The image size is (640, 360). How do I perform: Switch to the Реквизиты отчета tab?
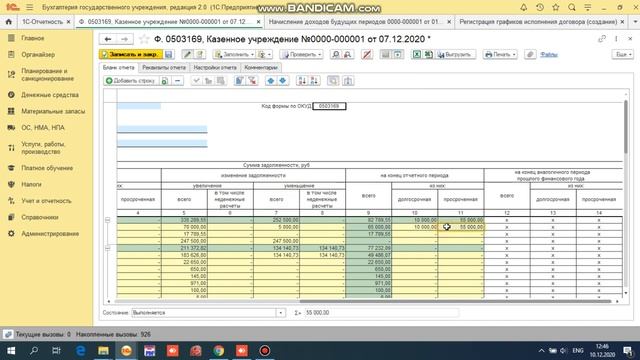(164, 67)
